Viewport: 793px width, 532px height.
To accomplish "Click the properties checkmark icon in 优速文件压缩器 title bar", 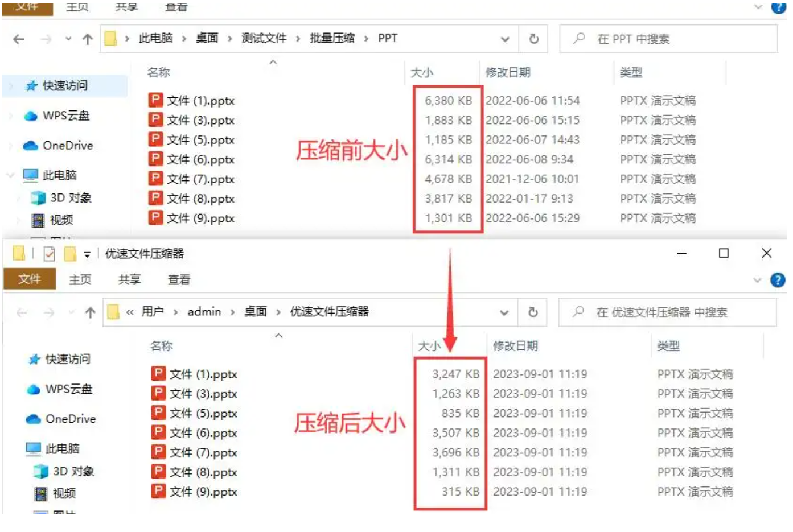I will coord(50,254).
